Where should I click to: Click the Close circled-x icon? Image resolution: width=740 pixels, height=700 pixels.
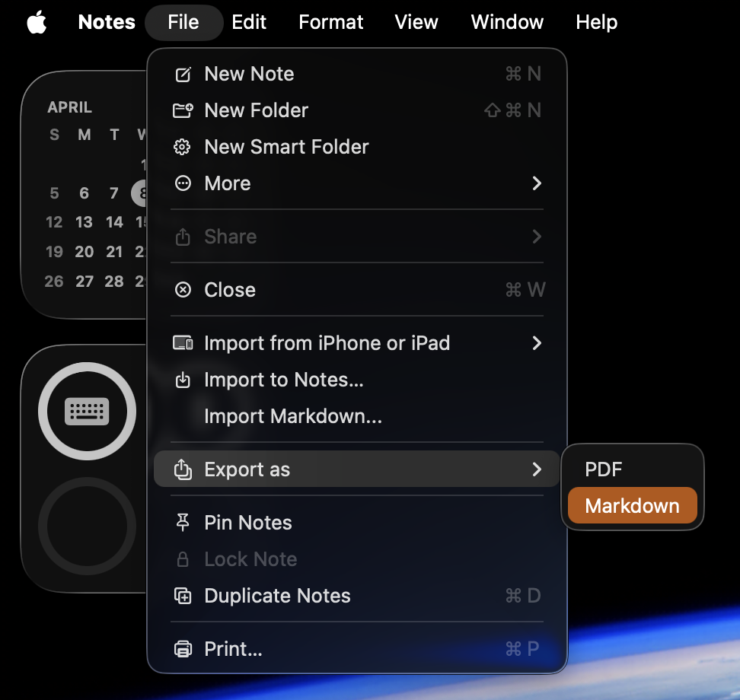click(x=183, y=290)
